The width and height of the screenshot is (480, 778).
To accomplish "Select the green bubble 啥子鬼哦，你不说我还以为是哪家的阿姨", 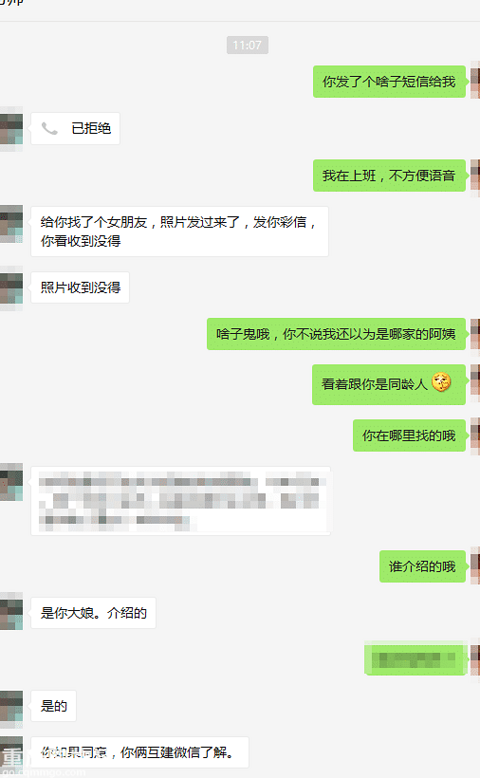I will tap(336, 334).
